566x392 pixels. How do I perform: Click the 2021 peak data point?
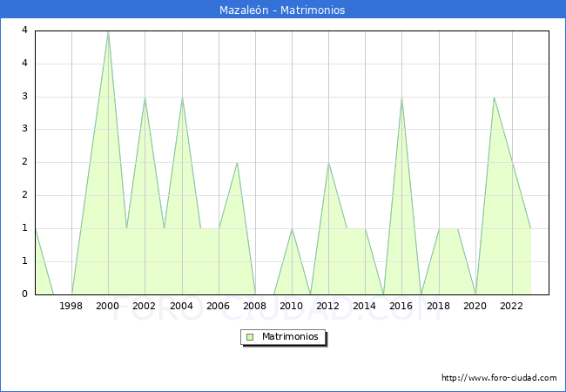(494, 98)
